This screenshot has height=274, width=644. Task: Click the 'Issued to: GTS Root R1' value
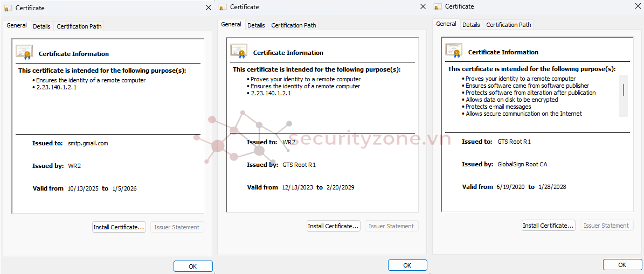(514, 142)
